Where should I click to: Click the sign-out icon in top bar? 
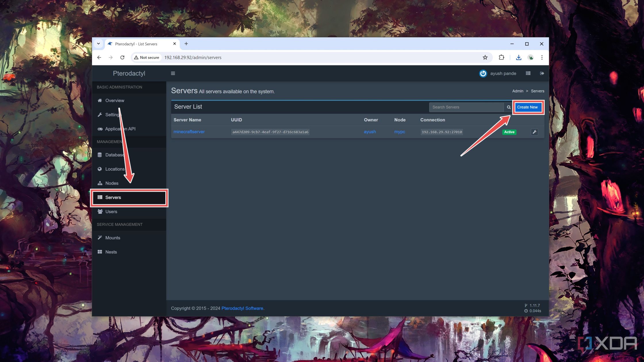[x=542, y=73]
